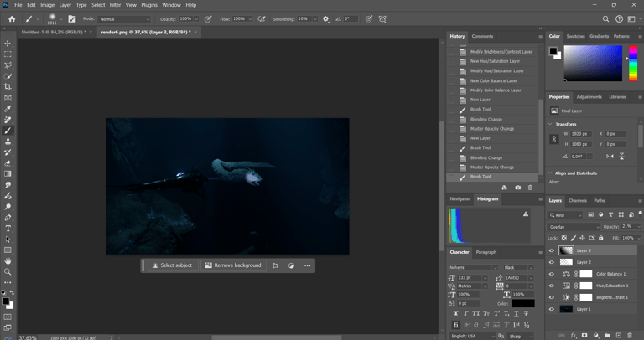Toggle visibility of Color Balance 1 layer

click(552, 274)
